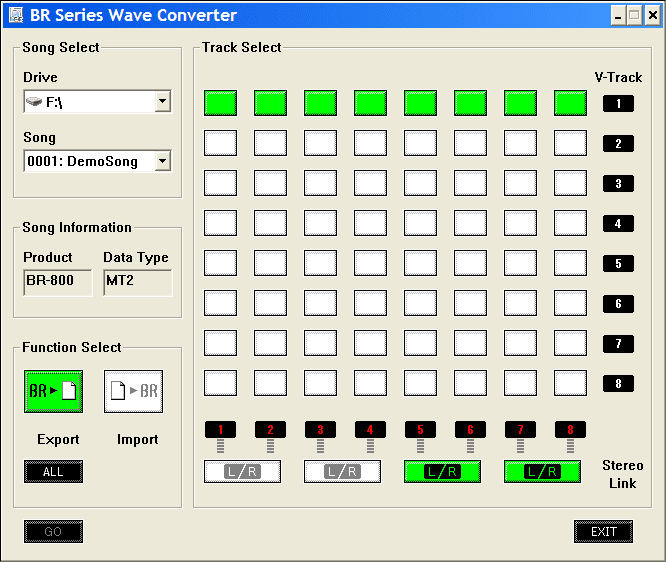Click V-Track 1 row label

(618, 104)
